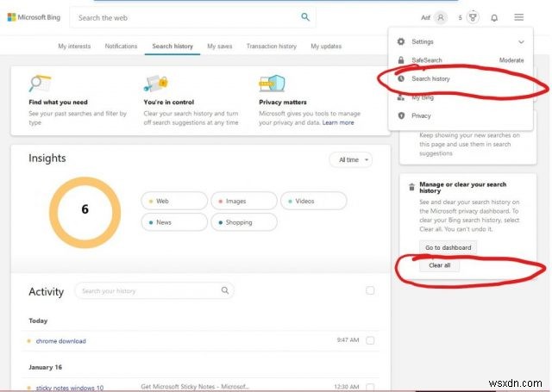Screen dimensions: 552x392
Task: Open My Bing menu entry
Action: (x=461, y=97)
